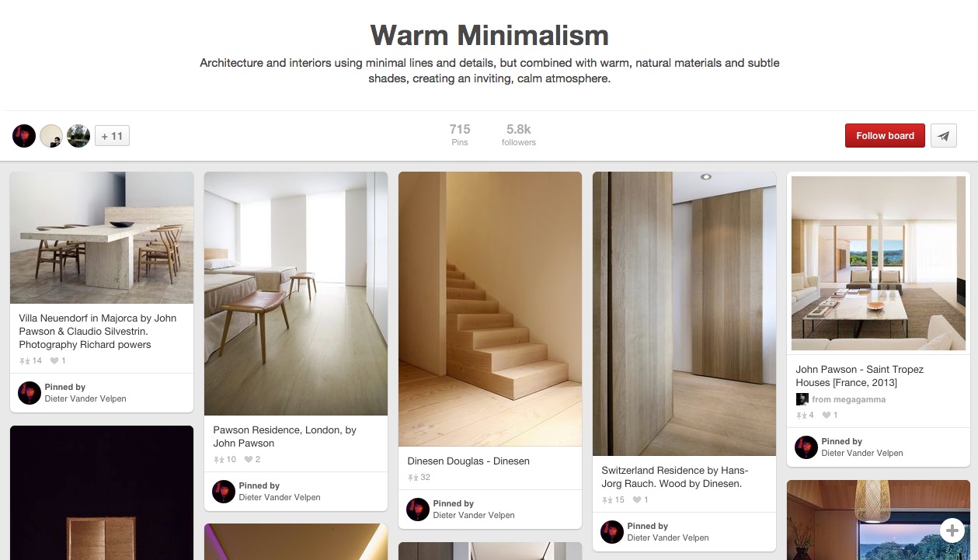Open megagamma source icon on Saint Tropez pin

click(802, 399)
